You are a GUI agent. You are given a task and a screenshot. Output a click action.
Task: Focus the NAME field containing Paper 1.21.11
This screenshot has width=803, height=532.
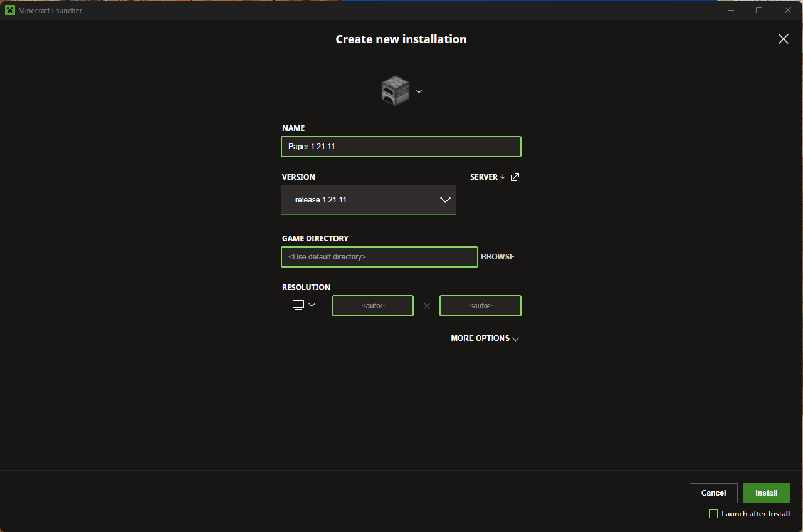[401, 147]
